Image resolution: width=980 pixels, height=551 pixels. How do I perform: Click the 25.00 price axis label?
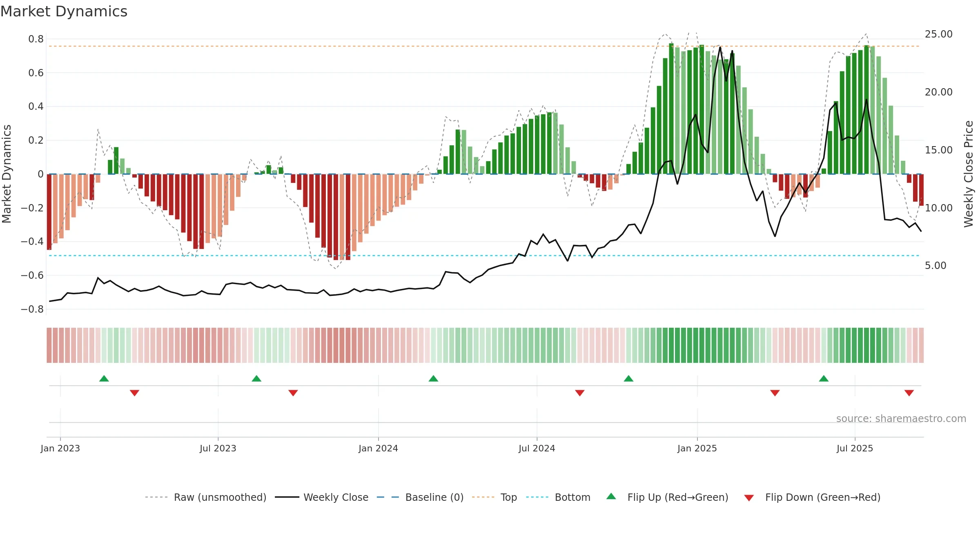click(939, 34)
